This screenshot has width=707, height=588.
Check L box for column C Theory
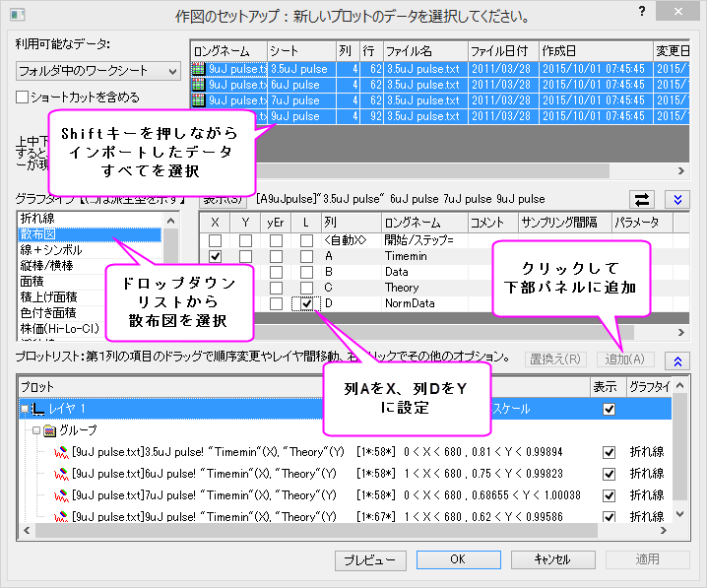coord(306,289)
